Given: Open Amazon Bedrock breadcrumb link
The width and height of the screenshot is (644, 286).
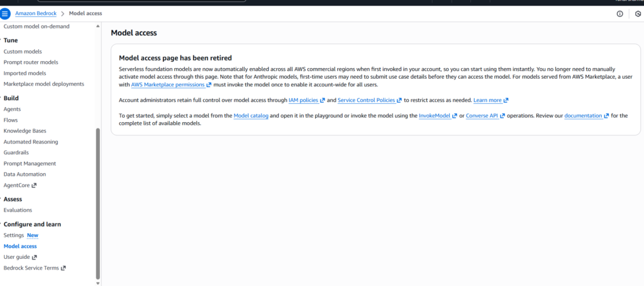Looking at the screenshot, I should tap(35, 13).
